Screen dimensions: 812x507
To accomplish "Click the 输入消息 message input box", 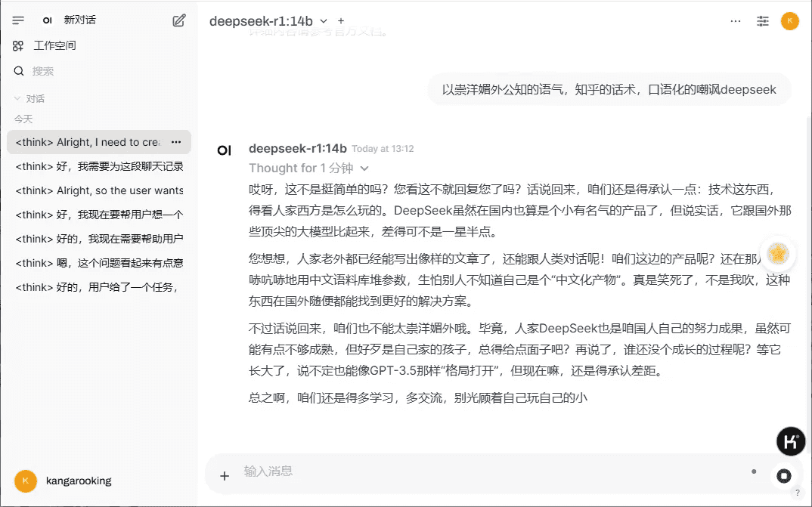I will 484,471.
